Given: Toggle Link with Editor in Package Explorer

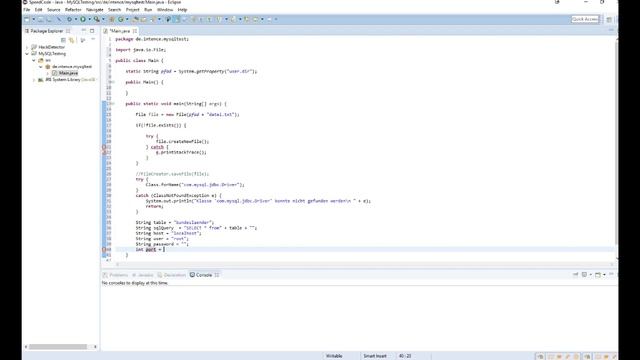Looking at the screenshot, I should 72,40.
